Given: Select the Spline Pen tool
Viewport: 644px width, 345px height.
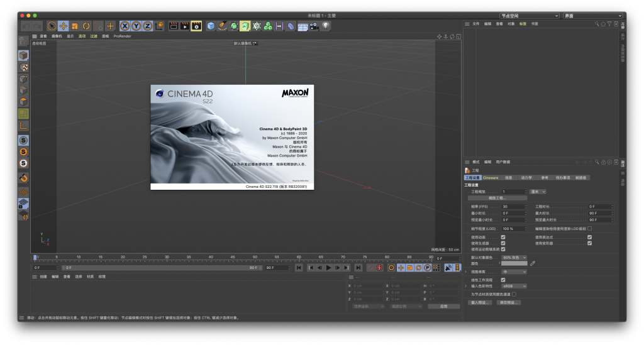Looking at the screenshot, I should click(222, 26).
